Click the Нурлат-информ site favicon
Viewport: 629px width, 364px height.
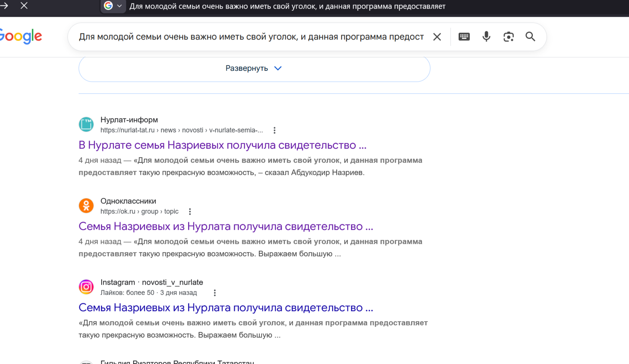coord(86,125)
